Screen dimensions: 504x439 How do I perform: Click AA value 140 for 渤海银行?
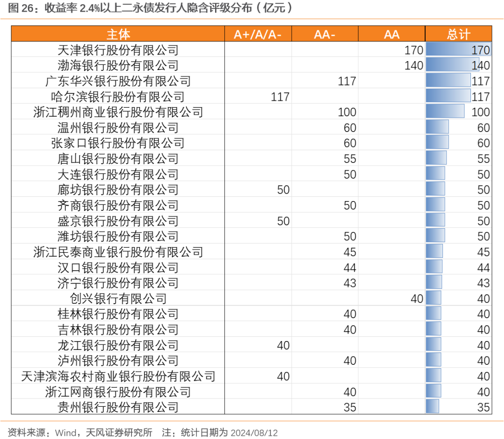(413, 66)
